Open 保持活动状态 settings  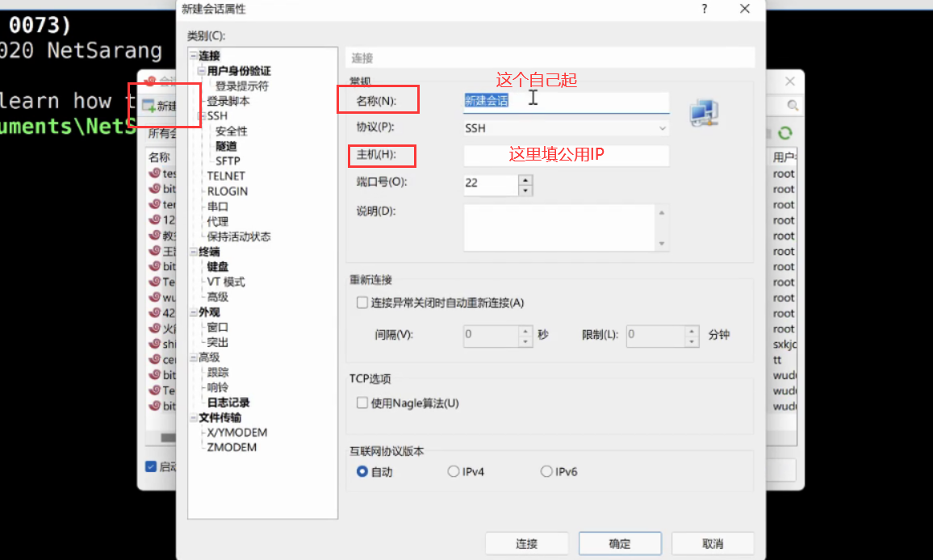(239, 236)
